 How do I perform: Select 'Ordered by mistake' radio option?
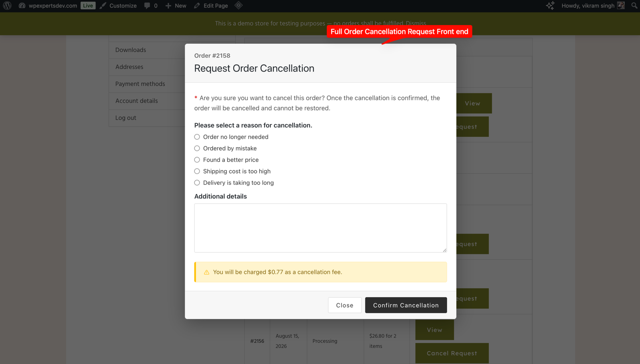[x=197, y=148]
